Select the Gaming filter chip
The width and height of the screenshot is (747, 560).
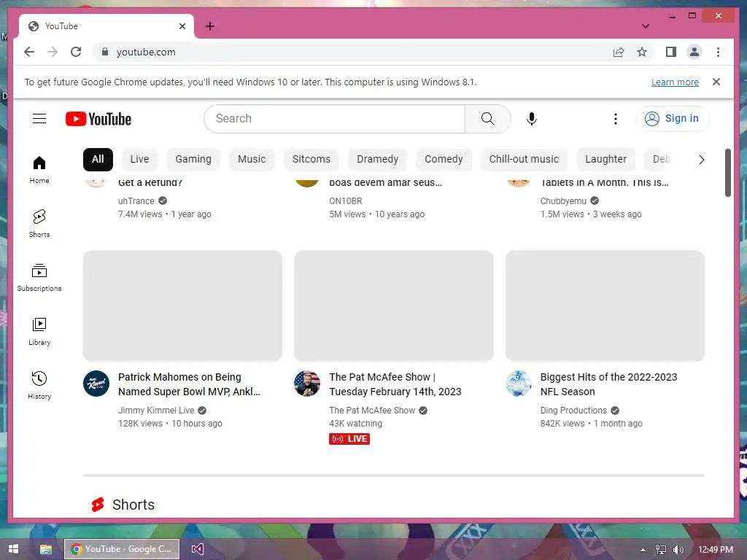pos(193,159)
